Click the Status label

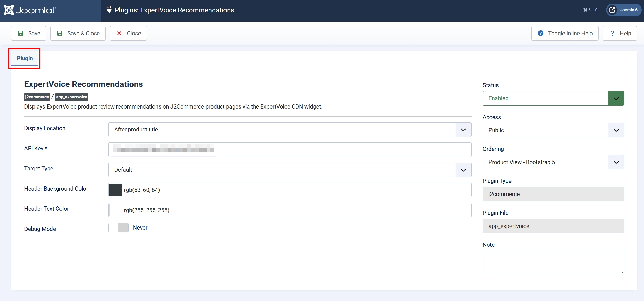coord(490,85)
